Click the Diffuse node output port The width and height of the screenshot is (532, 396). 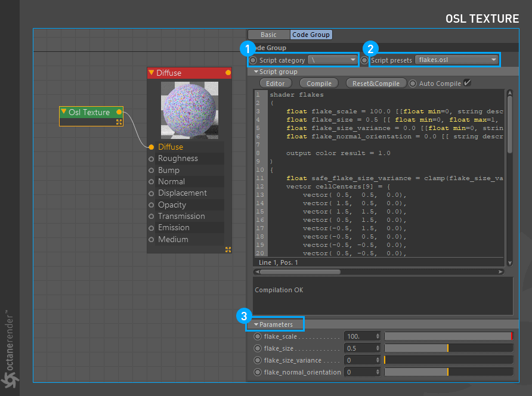tap(228, 73)
